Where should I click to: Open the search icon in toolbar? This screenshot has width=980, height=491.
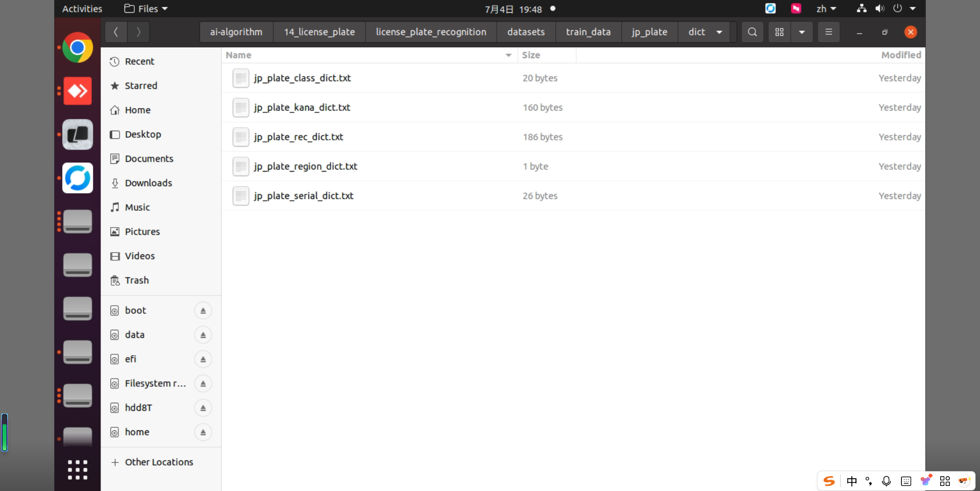(x=752, y=32)
